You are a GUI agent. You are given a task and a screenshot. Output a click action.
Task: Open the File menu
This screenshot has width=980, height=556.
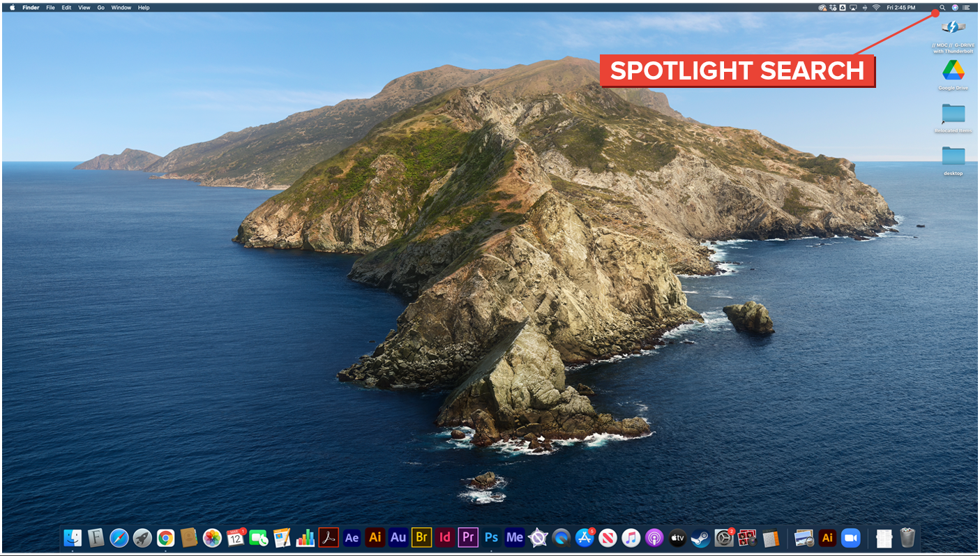pyautogui.click(x=50, y=8)
